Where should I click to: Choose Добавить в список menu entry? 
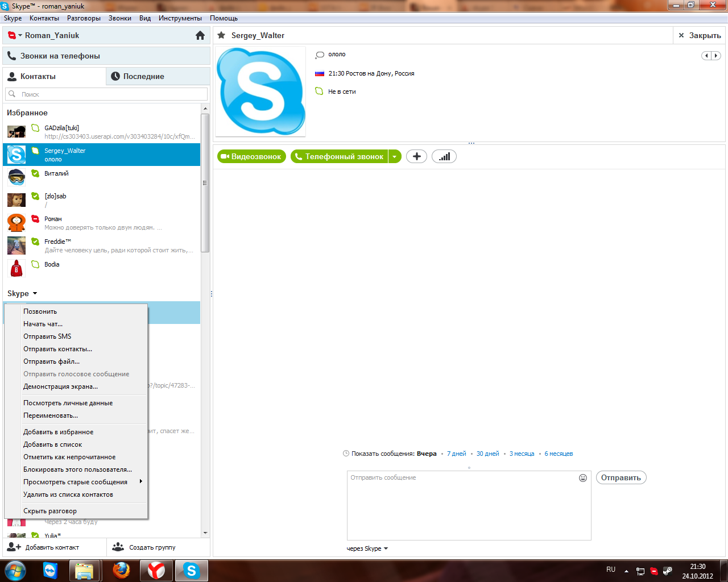(76, 444)
